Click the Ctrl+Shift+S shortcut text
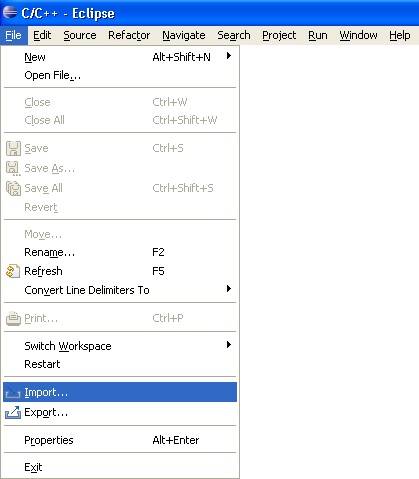This screenshot has width=419, height=479. (x=183, y=188)
